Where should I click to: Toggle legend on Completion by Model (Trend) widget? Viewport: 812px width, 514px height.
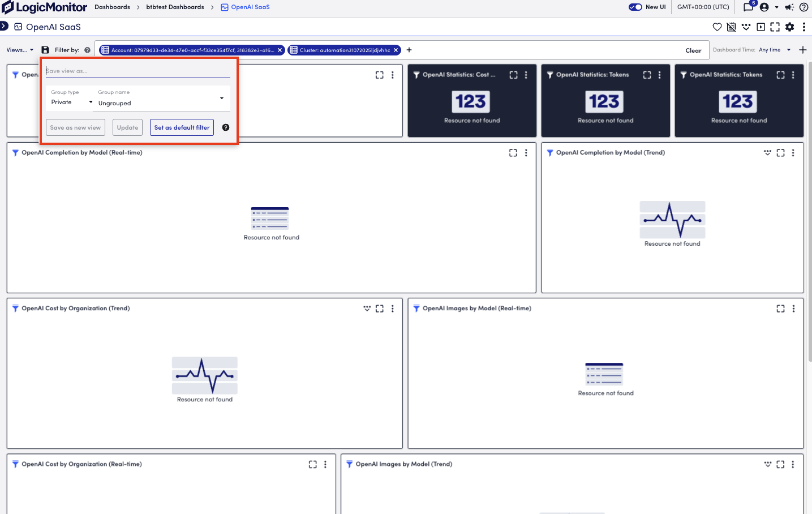[x=767, y=153]
